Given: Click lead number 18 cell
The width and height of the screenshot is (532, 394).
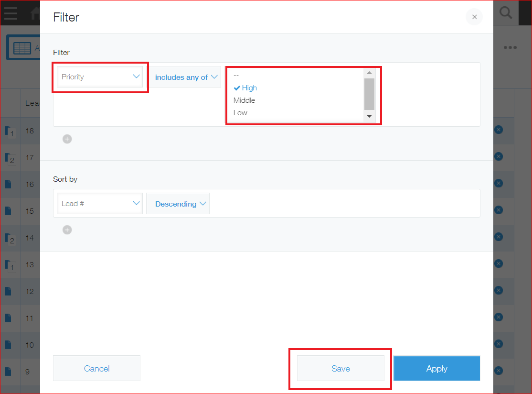Looking at the screenshot, I should click(x=30, y=131).
